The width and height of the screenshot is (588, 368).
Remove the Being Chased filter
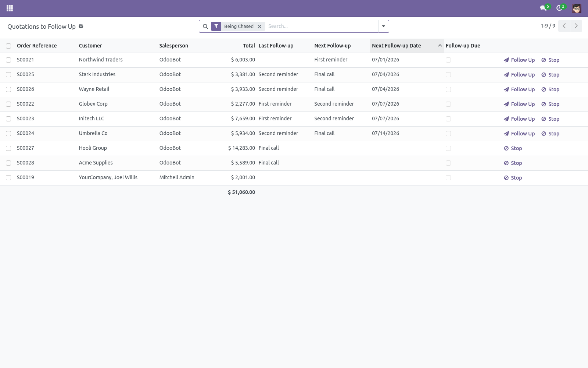pos(259,26)
